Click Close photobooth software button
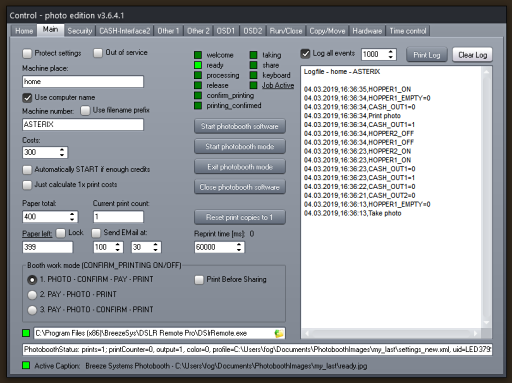 pos(240,187)
